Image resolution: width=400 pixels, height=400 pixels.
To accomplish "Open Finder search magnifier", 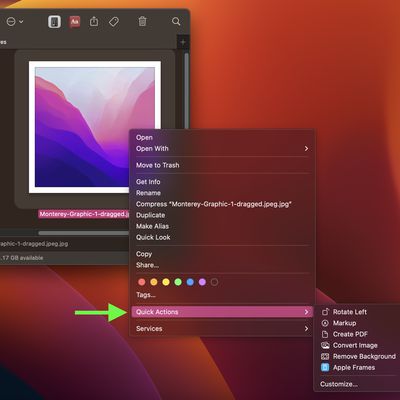I will click(176, 22).
